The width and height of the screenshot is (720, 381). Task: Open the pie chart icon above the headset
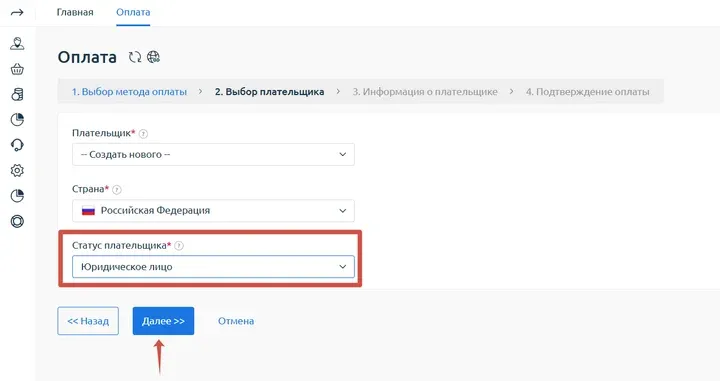(17, 120)
